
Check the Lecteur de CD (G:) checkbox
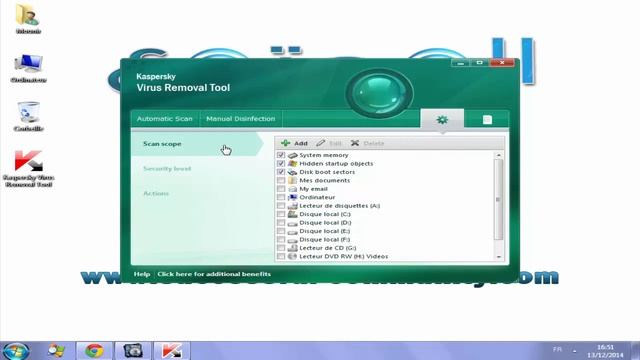281,248
